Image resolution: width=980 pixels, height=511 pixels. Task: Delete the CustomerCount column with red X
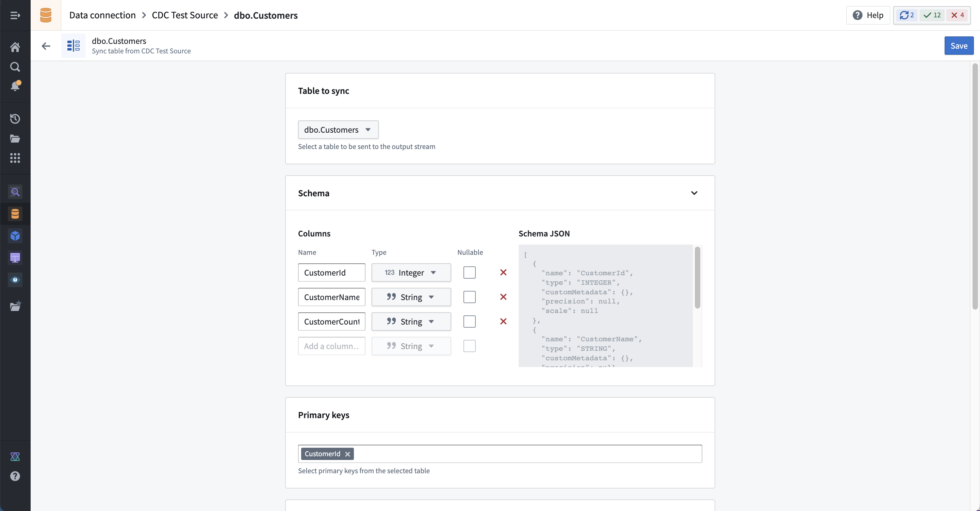point(503,322)
